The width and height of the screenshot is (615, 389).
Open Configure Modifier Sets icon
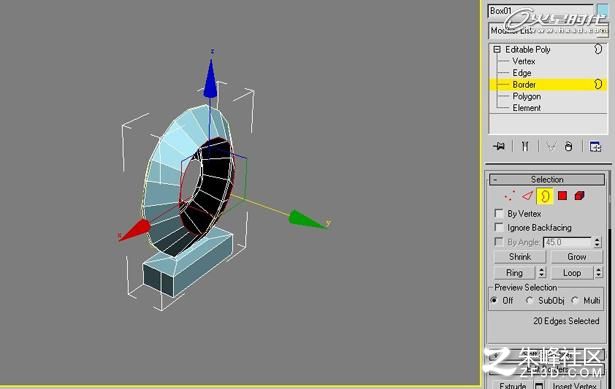point(595,147)
